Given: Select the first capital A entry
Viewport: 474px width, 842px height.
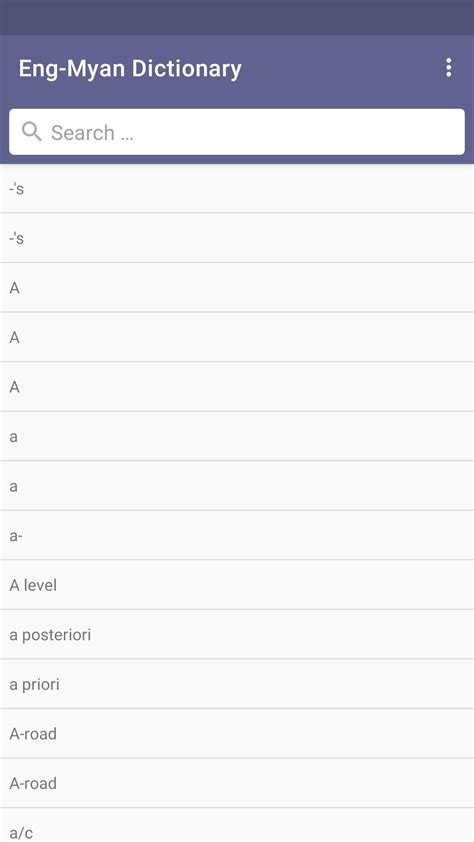Looking at the screenshot, I should [x=237, y=287].
